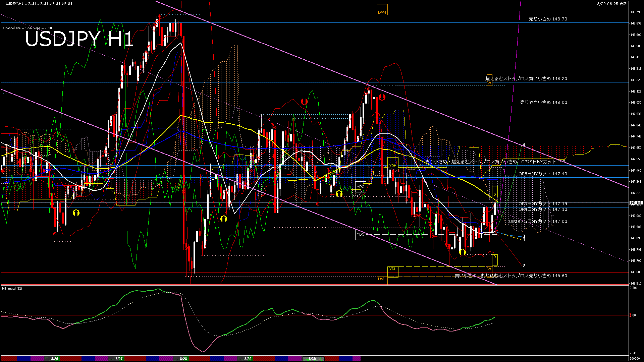The width and height of the screenshot is (644, 362).
Task: Select the 8/28 date on time axis
Action: tap(183, 359)
